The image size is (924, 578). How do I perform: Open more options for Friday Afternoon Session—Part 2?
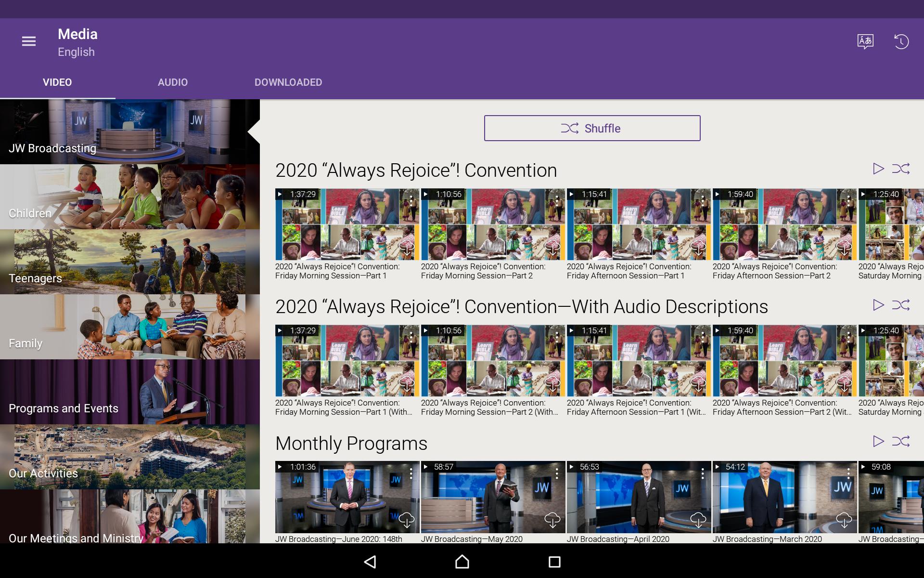pos(849,201)
